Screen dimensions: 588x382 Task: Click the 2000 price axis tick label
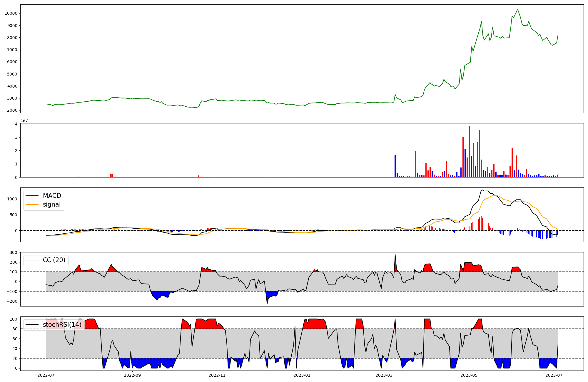(12, 110)
